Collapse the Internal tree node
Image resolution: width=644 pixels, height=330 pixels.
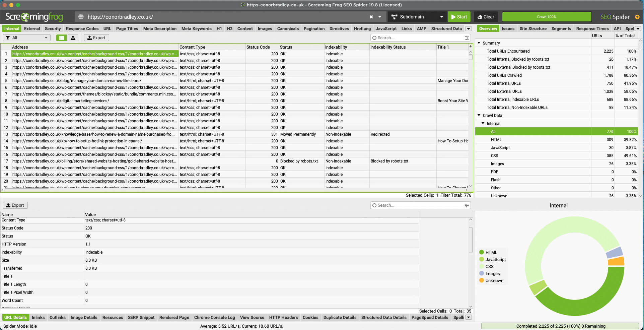pos(483,123)
